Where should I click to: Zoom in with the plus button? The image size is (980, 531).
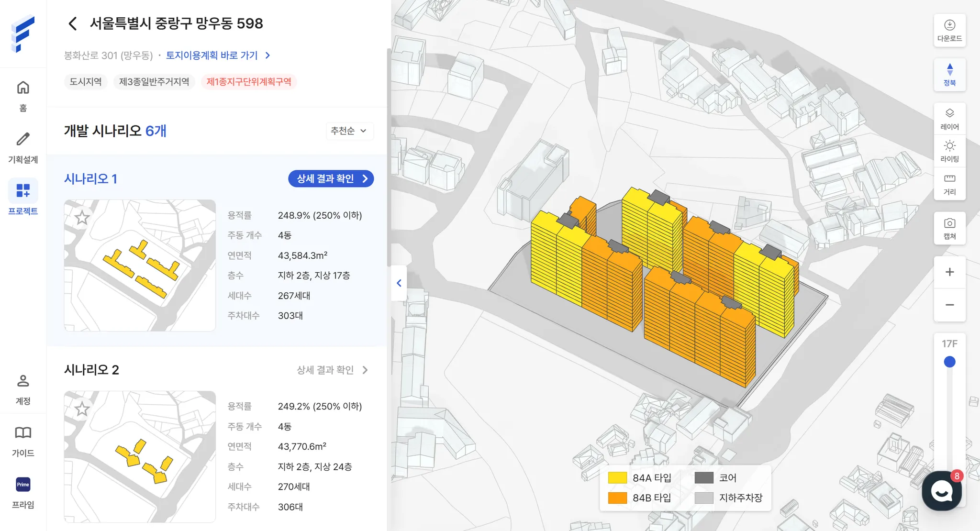[949, 272]
